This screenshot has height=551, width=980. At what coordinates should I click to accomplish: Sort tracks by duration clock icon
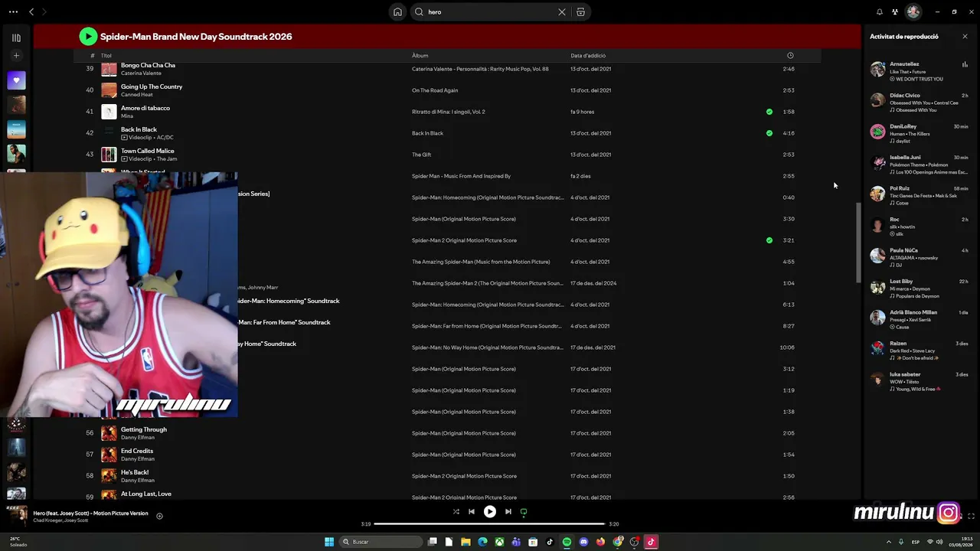tap(790, 55)
